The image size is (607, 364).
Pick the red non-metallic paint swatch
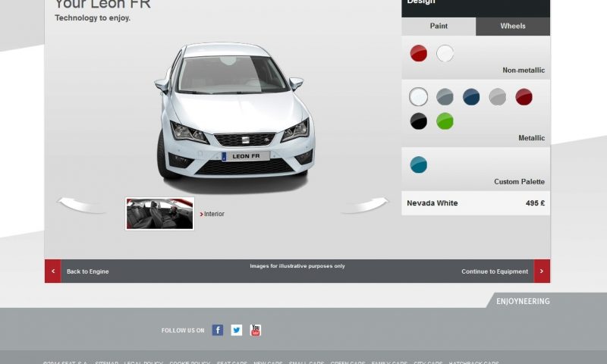click(x=419, y=53)
